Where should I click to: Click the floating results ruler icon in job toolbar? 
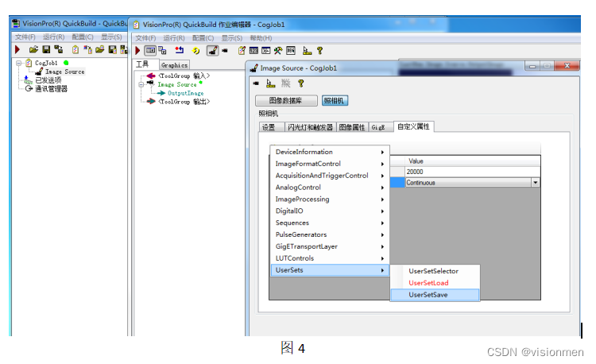(x=307, y=51)
